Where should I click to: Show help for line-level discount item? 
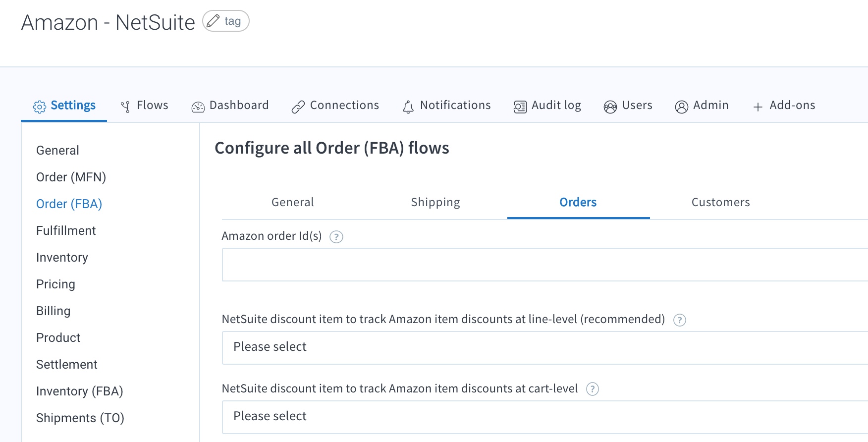[680, 320]
